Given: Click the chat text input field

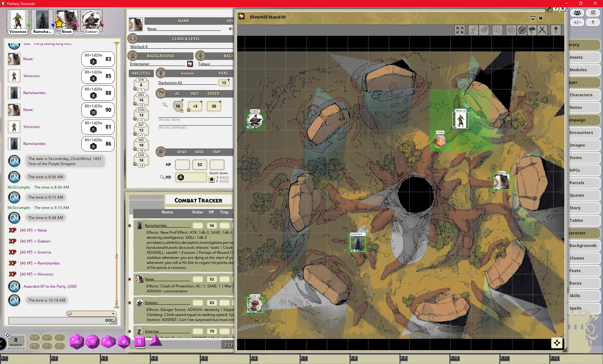Looking at the screenshot, I should 62,320.
